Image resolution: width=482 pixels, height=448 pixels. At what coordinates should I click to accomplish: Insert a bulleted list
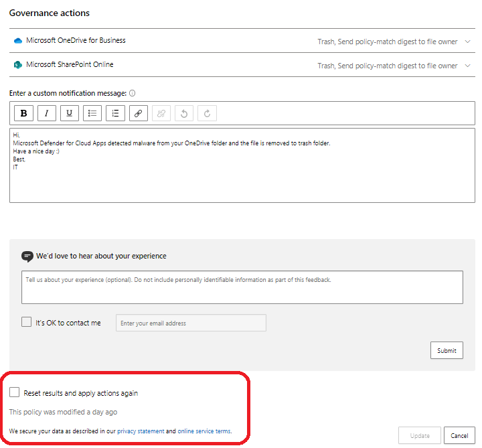click(x=92, y=113)
